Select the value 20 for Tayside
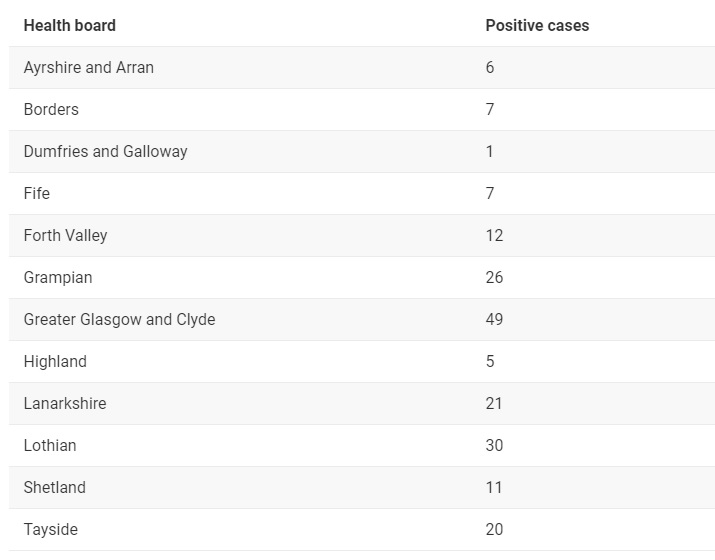Viewport: 715px width, 560px height. coord(494,529)
